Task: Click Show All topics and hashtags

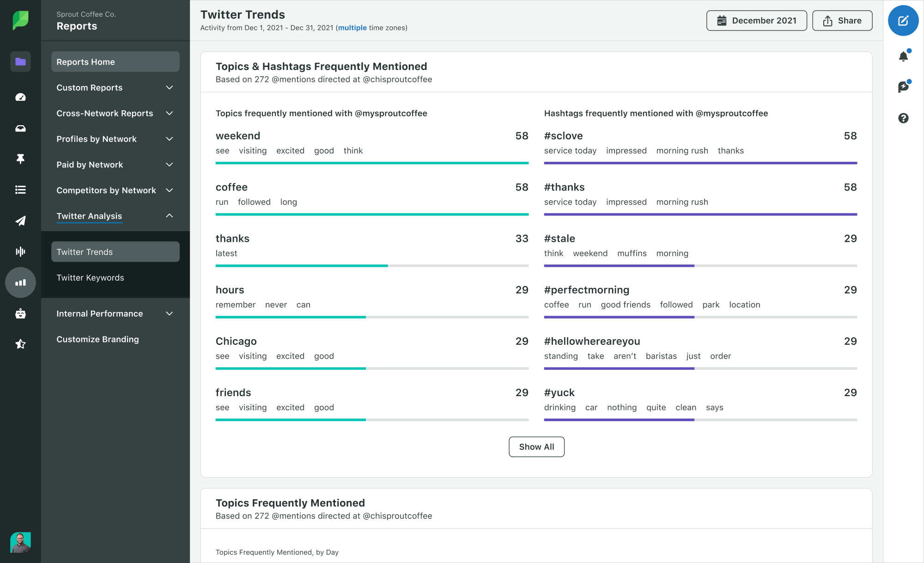Action: (536, 446)
